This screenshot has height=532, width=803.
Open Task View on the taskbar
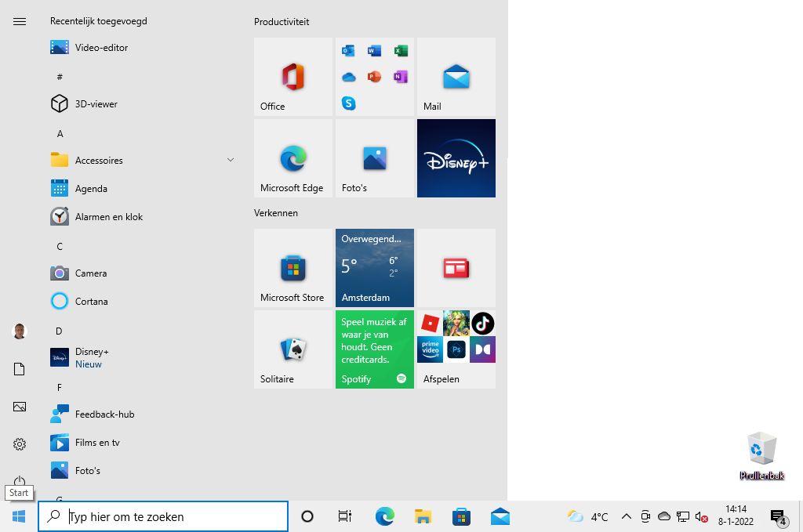(345, 516)
